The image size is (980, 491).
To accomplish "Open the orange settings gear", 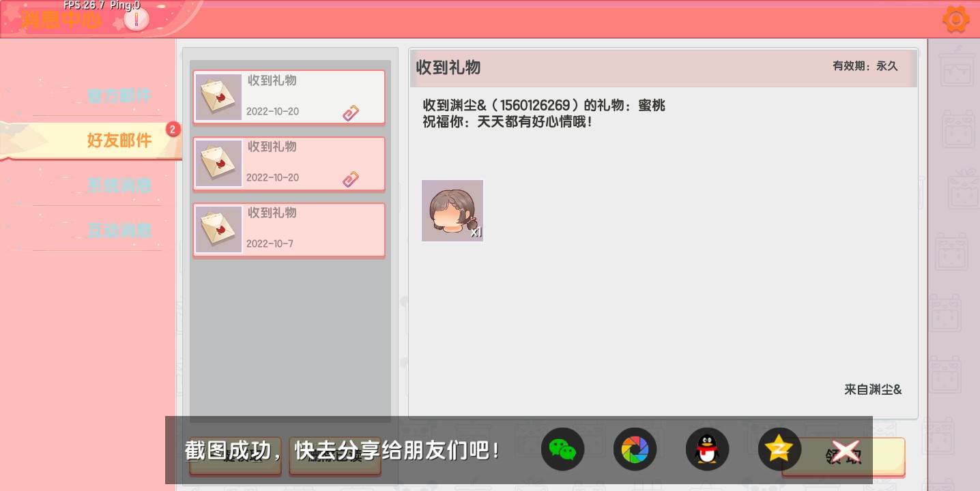I will click(955, 18).
